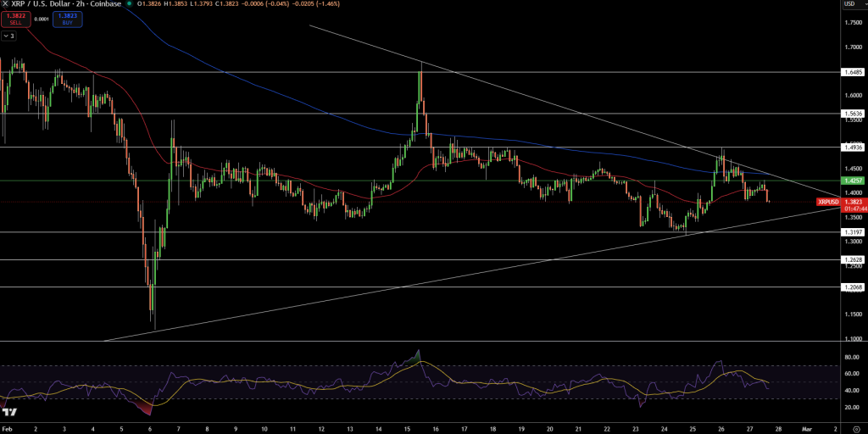Click the 80.00 RSI scale value

click(851, 357)
